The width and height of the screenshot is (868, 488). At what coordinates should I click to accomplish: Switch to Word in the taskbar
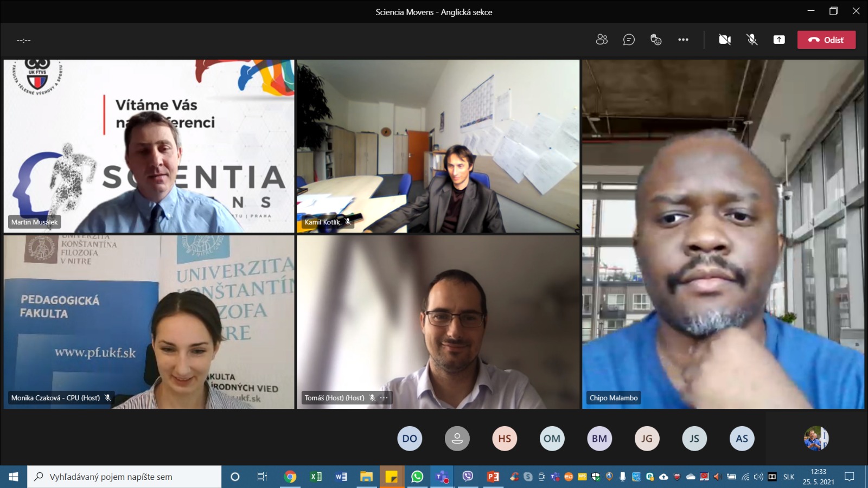[x=341, y=477]
